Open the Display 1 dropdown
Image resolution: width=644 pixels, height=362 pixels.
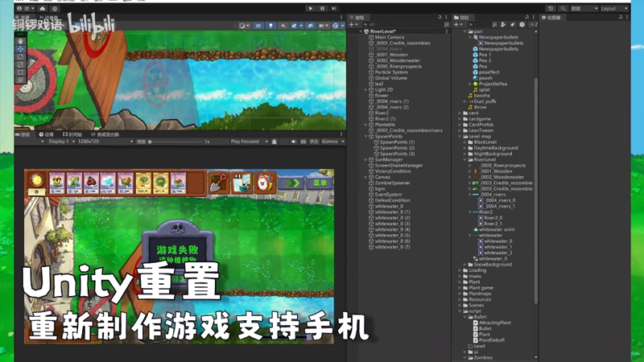click(61, 142)
